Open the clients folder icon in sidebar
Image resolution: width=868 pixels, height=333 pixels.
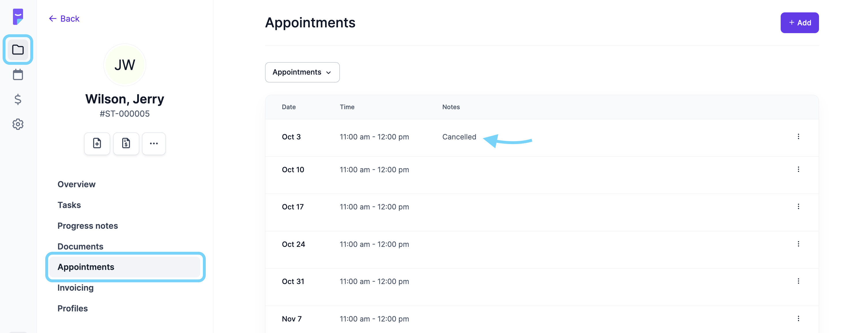[x=18, y=50]
